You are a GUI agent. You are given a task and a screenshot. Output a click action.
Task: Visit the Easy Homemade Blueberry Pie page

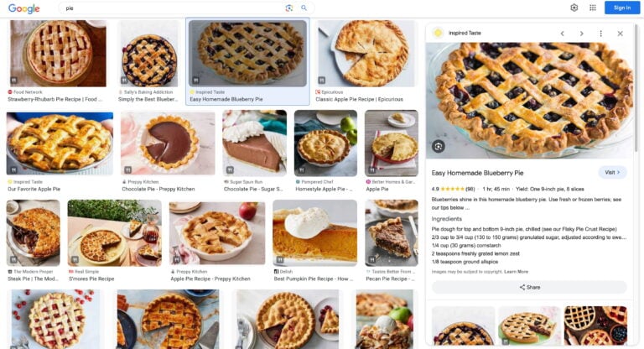pyautogui.click(x=612, y=173)
